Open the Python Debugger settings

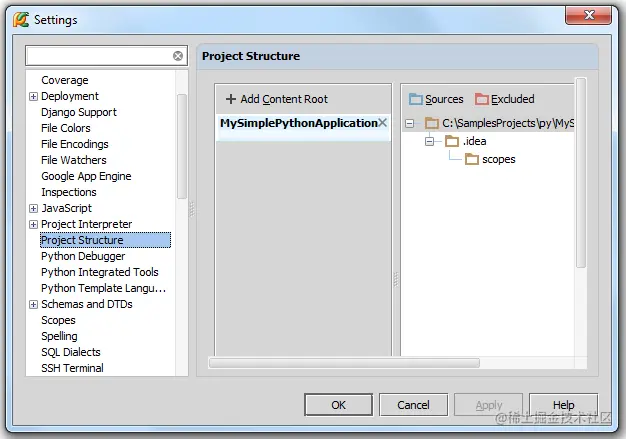[83, 256]
